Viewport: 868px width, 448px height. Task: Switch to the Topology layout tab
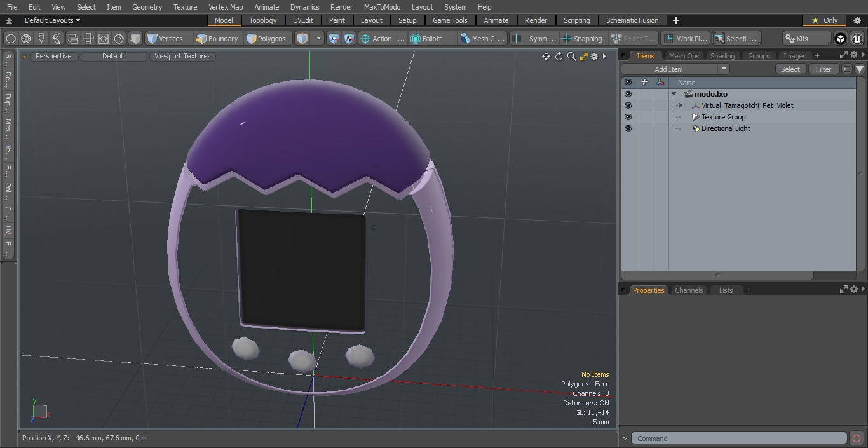(262, 20)
